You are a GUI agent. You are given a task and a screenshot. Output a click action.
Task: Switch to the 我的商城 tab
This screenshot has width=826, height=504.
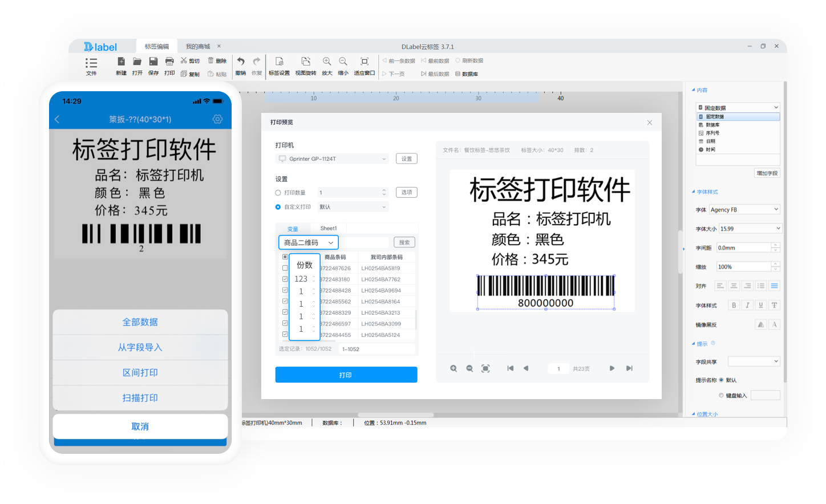click(198, 46)
